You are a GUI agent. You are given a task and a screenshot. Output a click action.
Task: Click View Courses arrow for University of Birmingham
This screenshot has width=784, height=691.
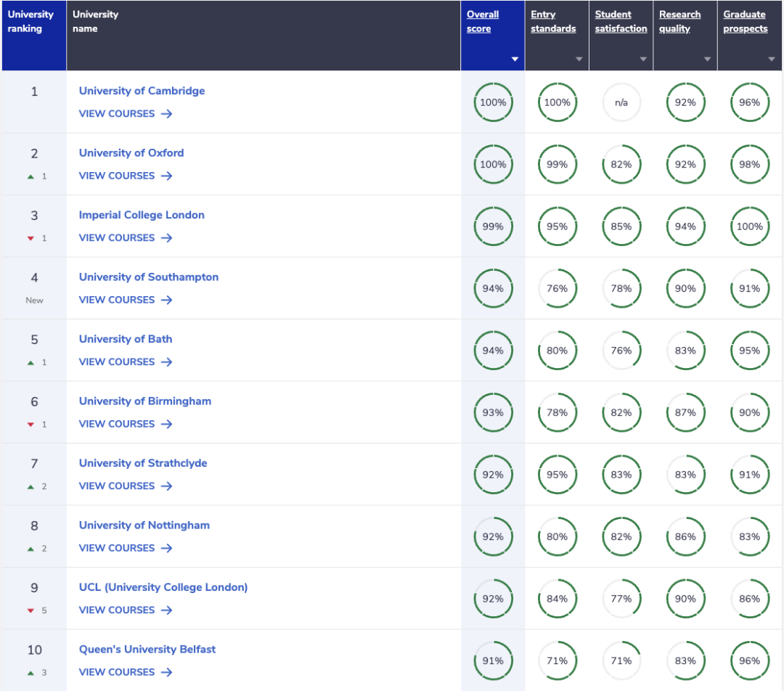(x=166, y=424)
